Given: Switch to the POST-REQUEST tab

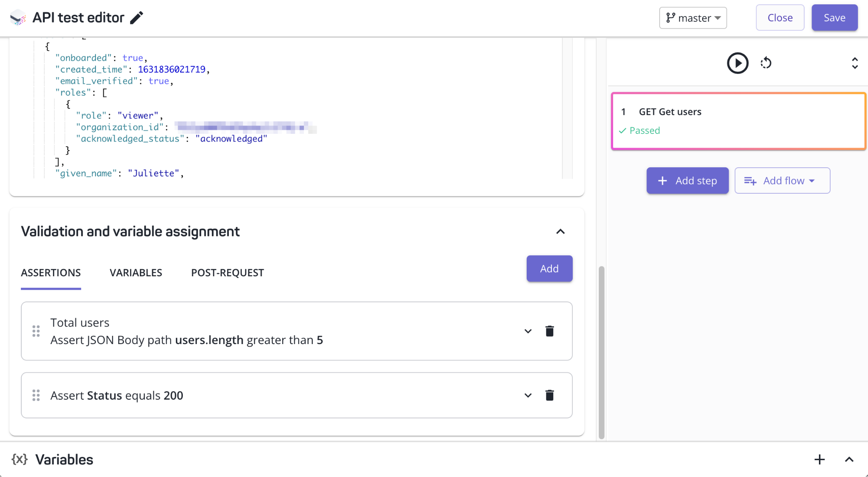Looking at the screenshot, I should (228, 273).
